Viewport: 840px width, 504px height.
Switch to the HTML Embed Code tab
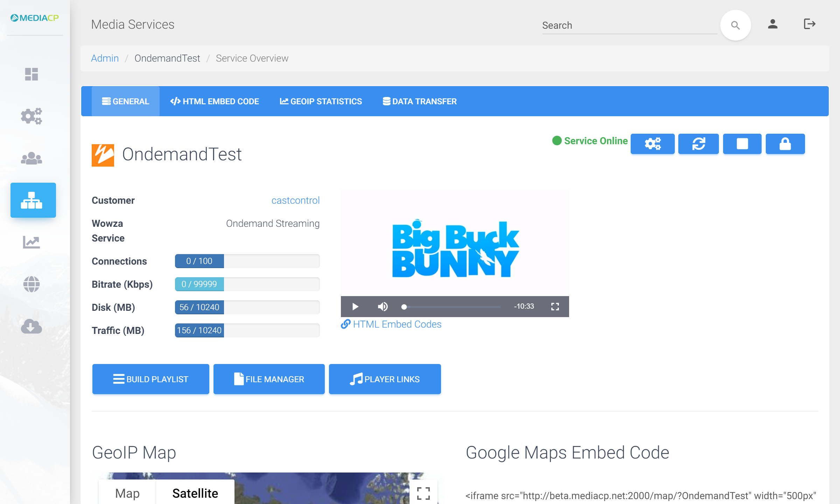[x=215, y=101]
